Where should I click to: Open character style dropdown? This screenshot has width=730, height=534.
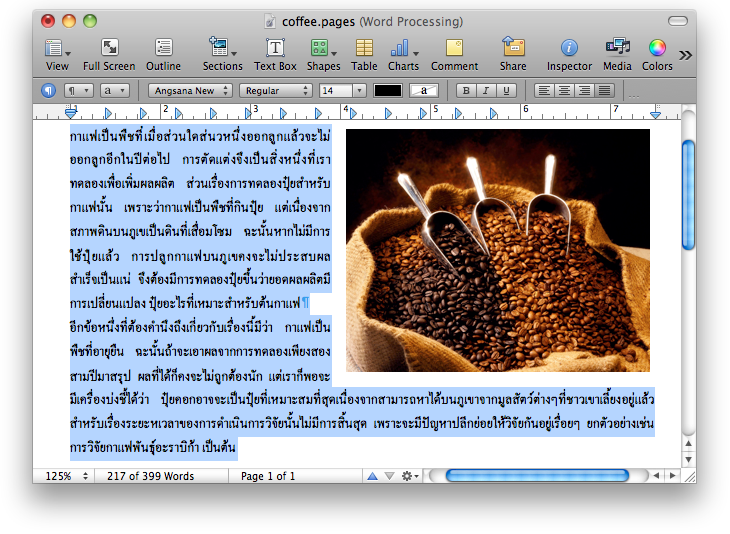click(x=115, y=90)
